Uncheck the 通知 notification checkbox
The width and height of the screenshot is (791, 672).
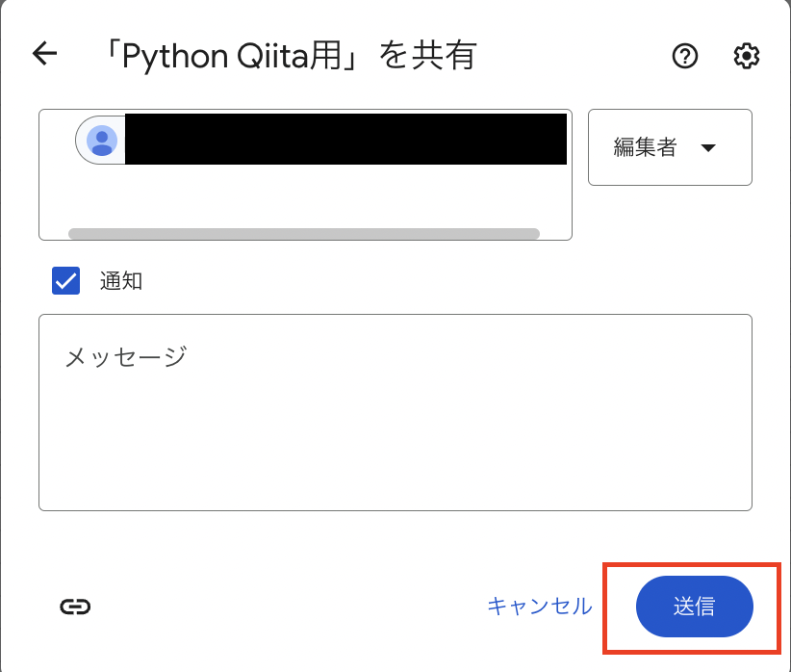64,280
